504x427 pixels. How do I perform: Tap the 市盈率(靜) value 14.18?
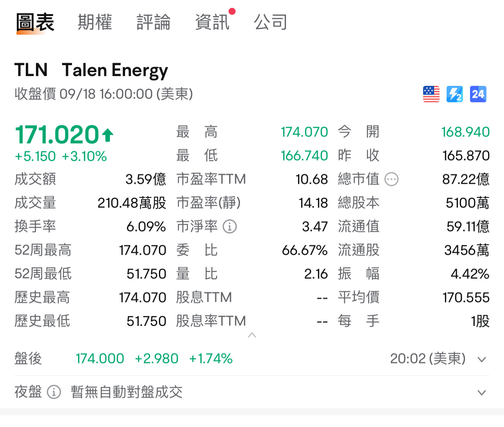313,203
